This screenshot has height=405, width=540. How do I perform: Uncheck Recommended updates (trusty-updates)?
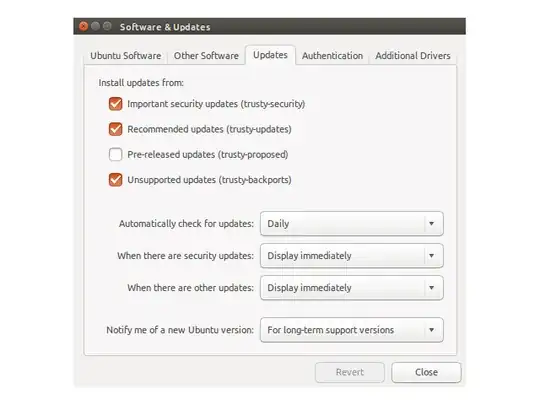coord(115,129)
